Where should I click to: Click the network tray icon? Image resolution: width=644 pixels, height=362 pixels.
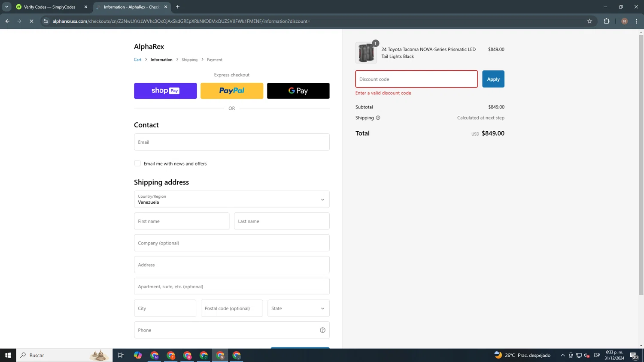(579, 355)
